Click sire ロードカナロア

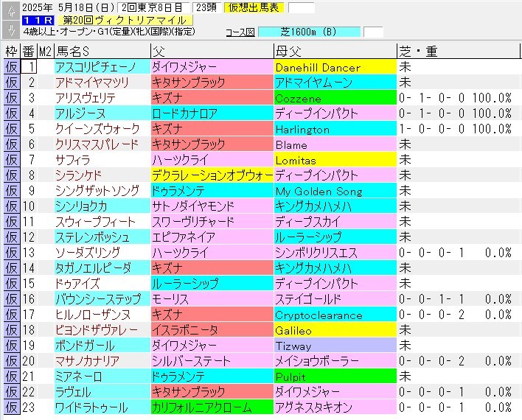[212, 113]
